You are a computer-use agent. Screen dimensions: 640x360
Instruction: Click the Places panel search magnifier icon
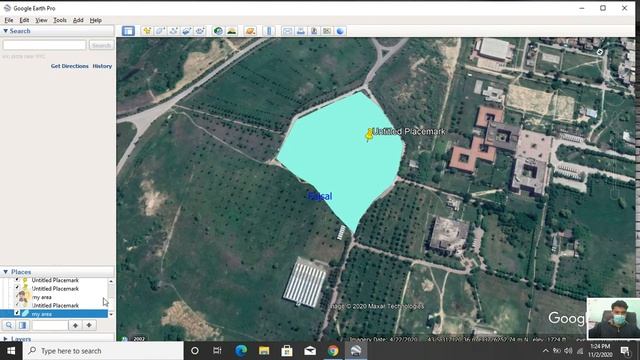[9, 325]
